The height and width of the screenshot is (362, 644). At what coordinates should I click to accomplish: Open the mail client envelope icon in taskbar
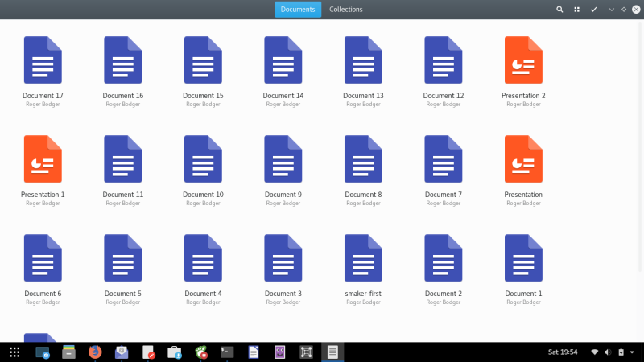click(x=122, y=352)
